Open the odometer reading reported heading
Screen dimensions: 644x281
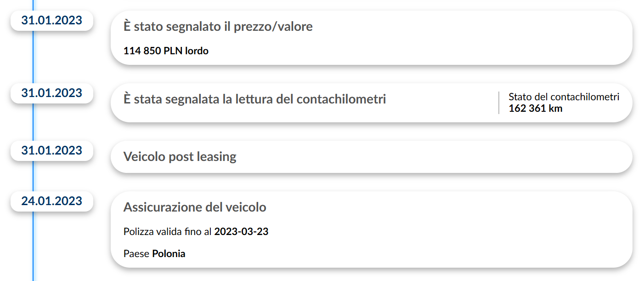tap(254, 99)
